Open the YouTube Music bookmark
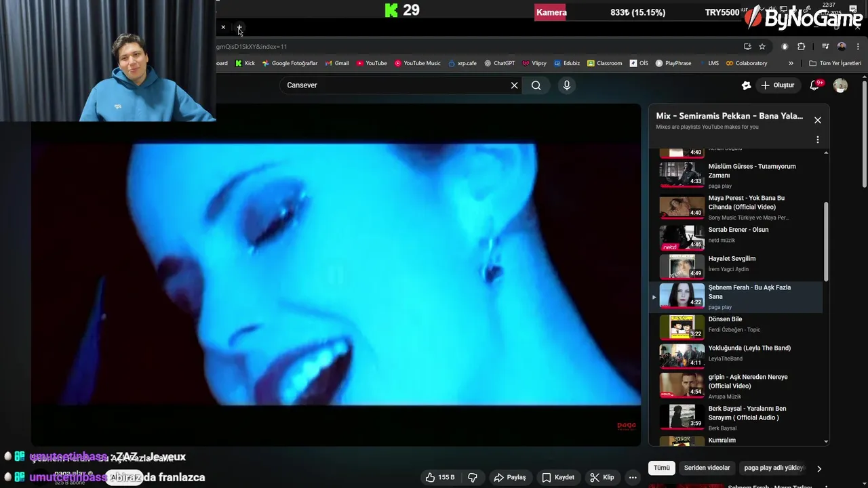This screenshot has width=868, height=488. pyautogui.click(x=417, y=63)
